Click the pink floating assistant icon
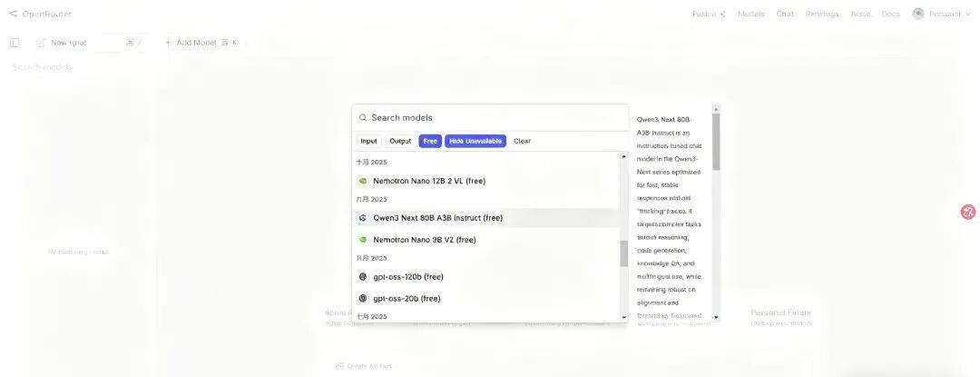Viewport: 980px width, 377px height. [968, 212]
